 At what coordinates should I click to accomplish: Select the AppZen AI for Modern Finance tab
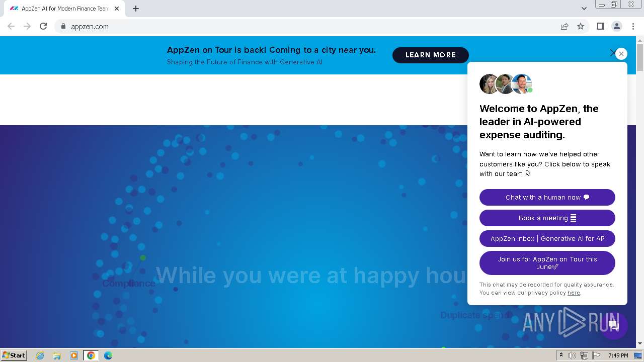coord(64,9)
